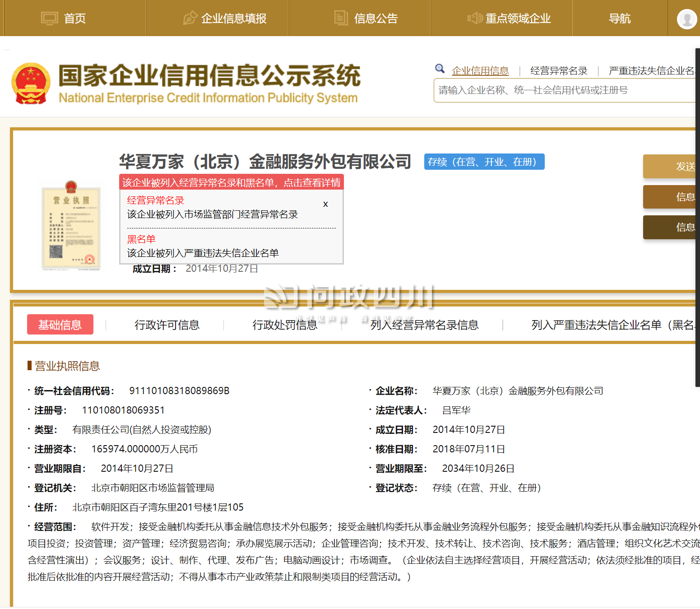Switch to the 行政许可信息 tab
This screenshot has width=700, height=609.
(167, 325)
